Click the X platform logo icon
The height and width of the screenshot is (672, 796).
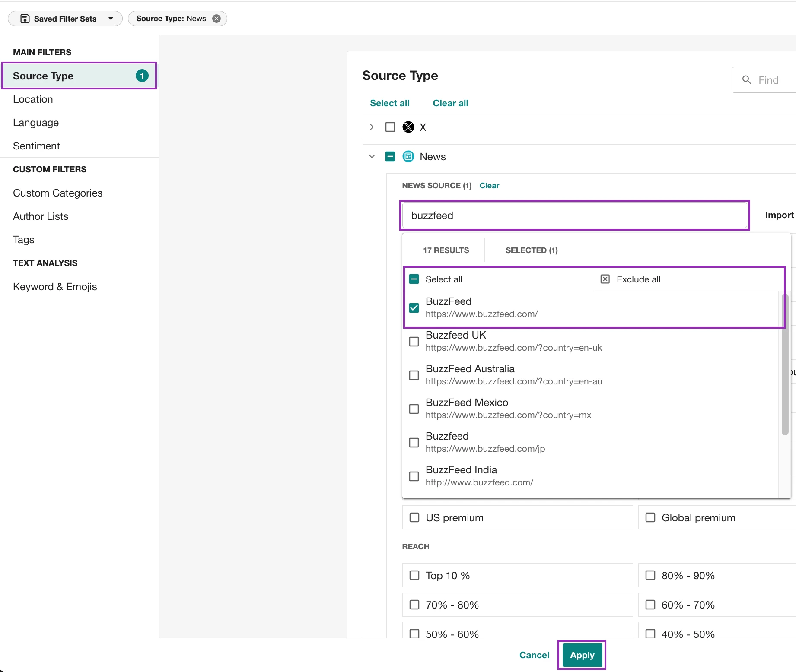[408, 127]
